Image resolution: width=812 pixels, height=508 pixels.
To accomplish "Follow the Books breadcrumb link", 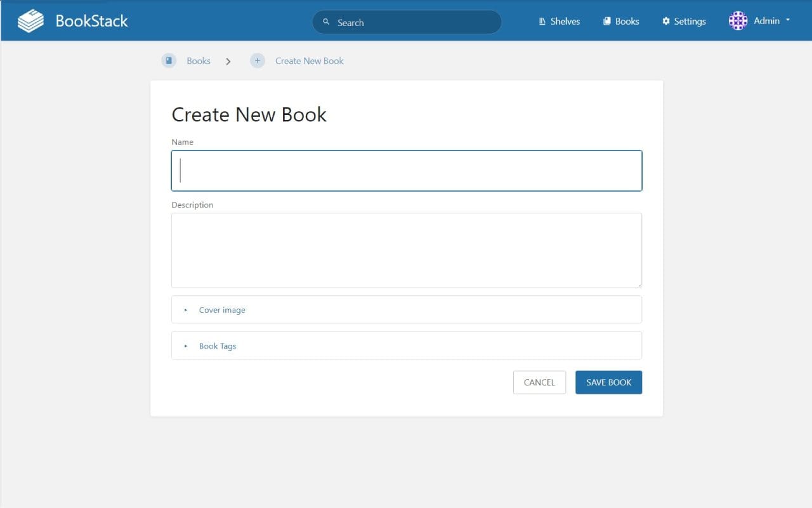I will pos(199,60).
